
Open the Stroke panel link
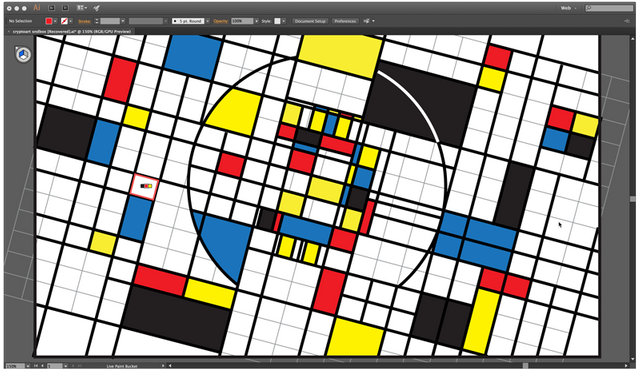(84, 21)
